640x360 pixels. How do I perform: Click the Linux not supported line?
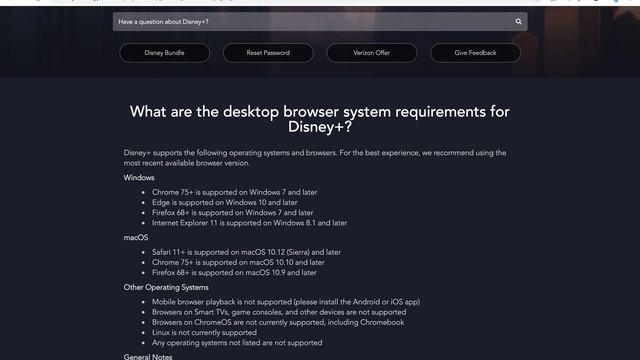click(x=204, y=333)
